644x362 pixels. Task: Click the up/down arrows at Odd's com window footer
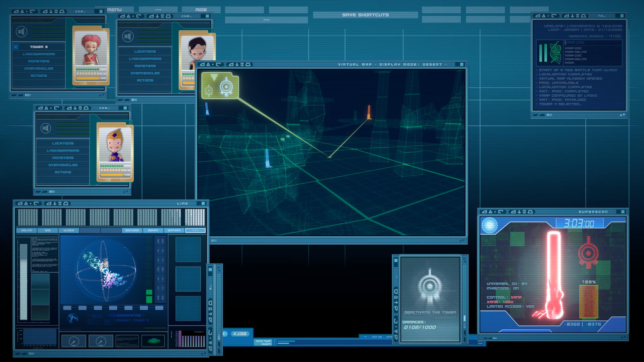(x=125, y=192)
